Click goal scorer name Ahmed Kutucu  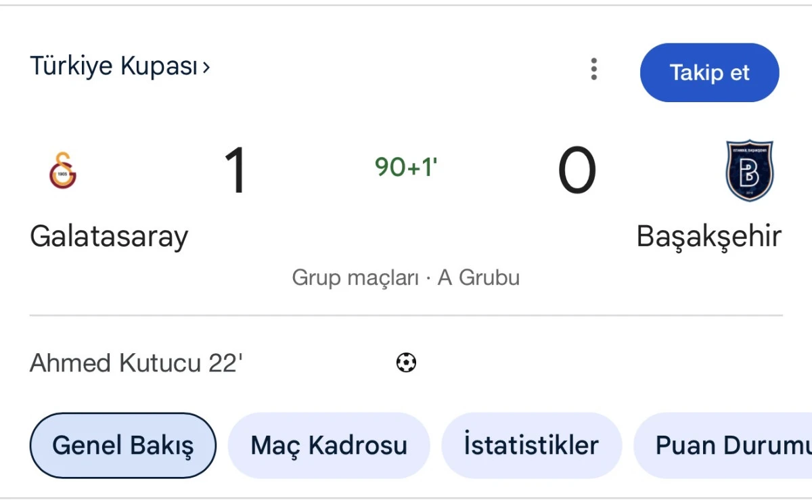(x=116, y=363)
